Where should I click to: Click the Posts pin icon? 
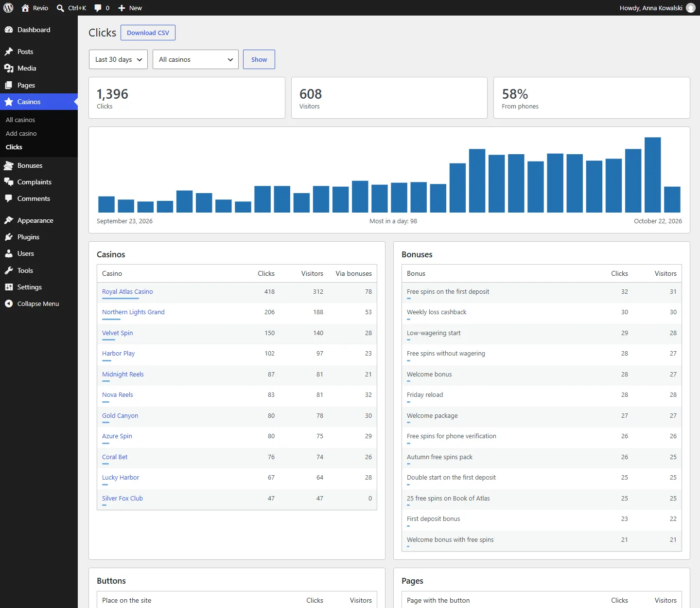coord(9,52)
